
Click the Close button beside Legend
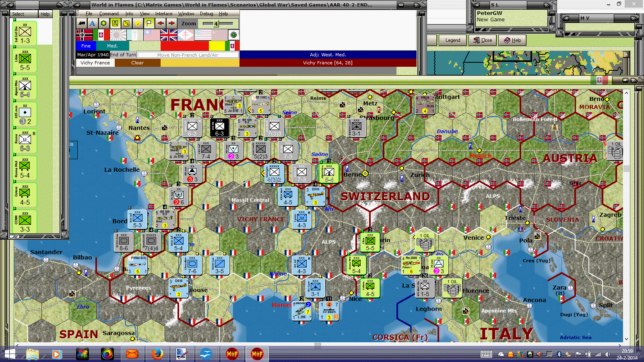click(483, 40)
